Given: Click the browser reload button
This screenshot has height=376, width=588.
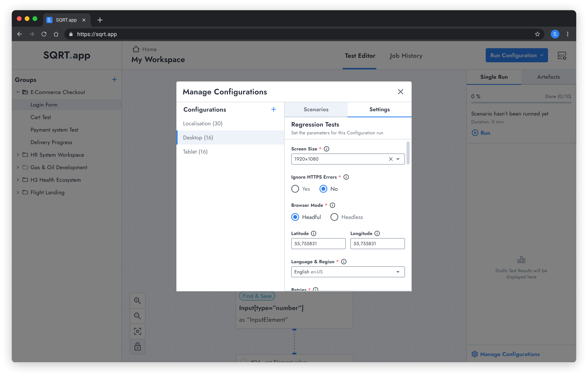Looking at the screenshot, I should point(44,34).
